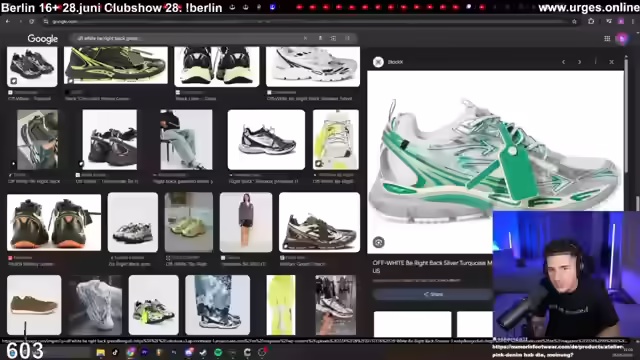Show the next image in preview panel
640x360 pixels.
[x=579, y=62]
